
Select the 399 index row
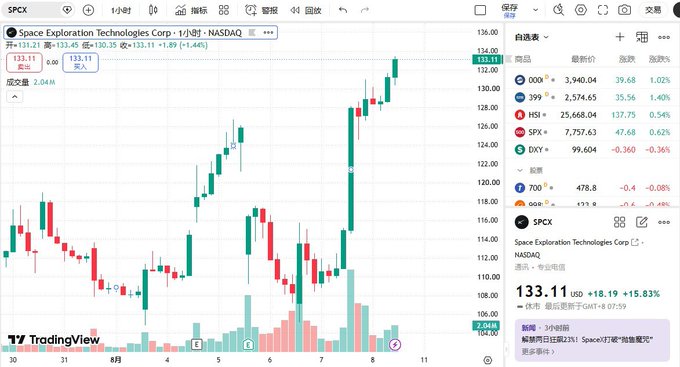(x=592, y=97)
